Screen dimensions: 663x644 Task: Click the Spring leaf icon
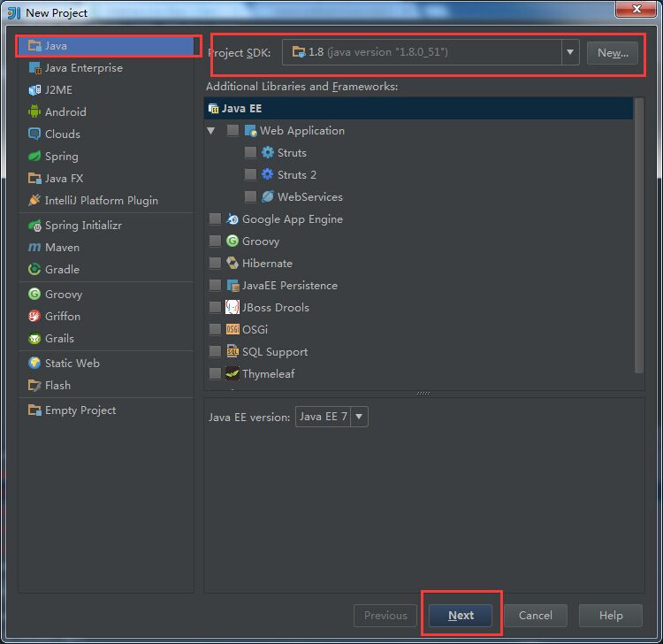[34, 156]
